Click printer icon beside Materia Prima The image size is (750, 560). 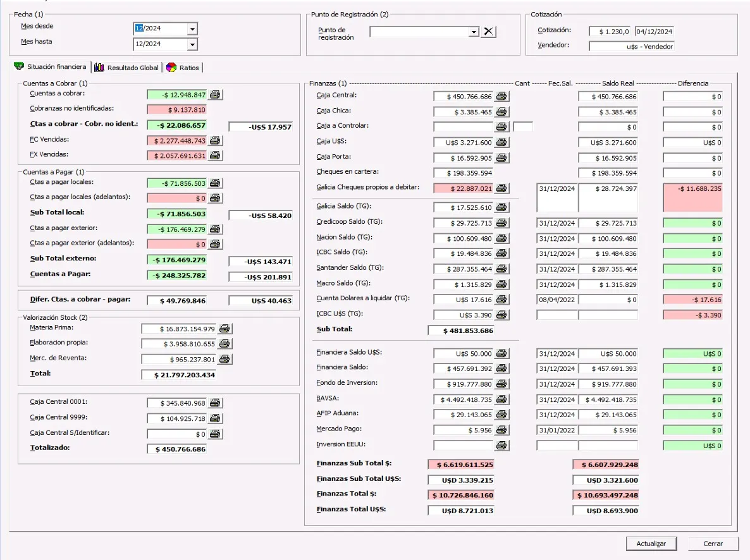[225, 329]
